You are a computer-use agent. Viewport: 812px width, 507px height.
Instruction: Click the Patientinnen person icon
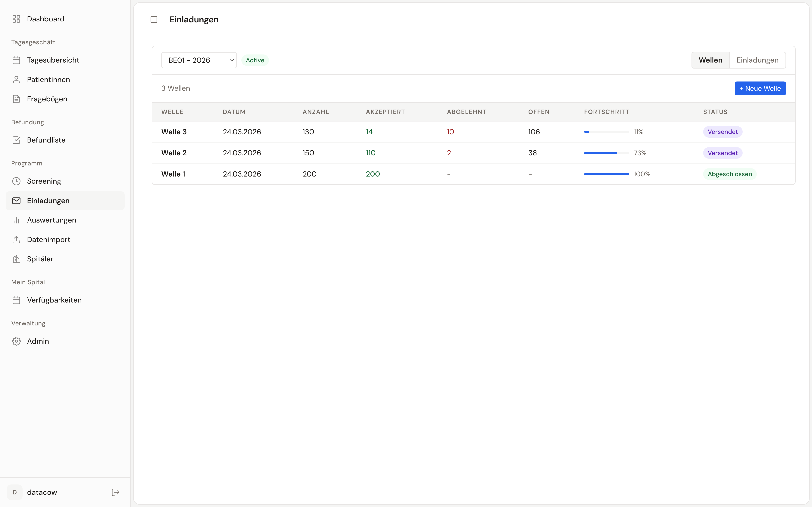coord(16,79)
